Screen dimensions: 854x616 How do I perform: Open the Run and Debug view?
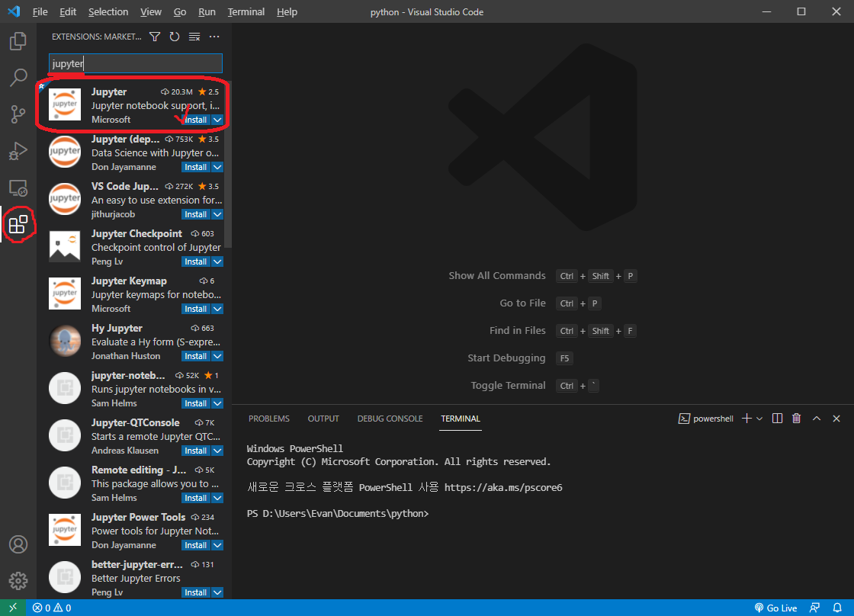[x=18, y=151]
